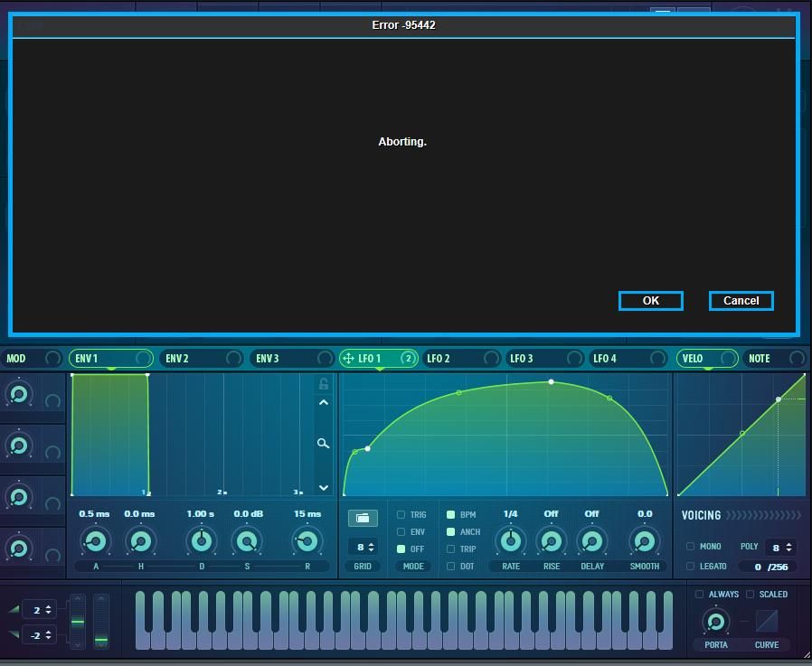Click the VELO modulation indicator circle

click(x=728, y=358)
